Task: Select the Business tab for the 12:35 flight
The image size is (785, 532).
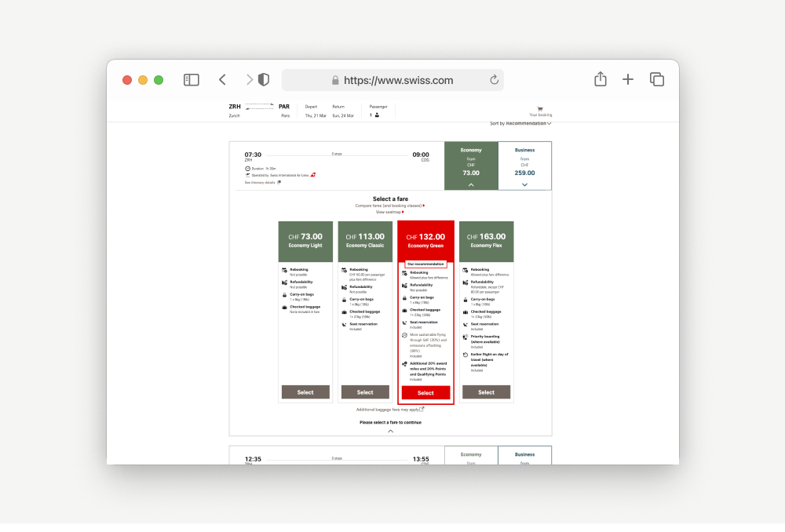Action: click(524, 455)
